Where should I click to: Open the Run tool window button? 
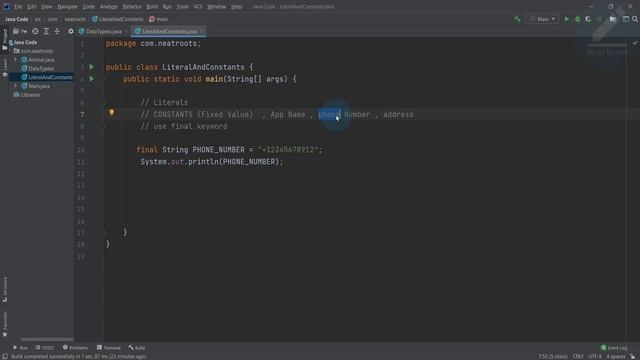[20, 348]
